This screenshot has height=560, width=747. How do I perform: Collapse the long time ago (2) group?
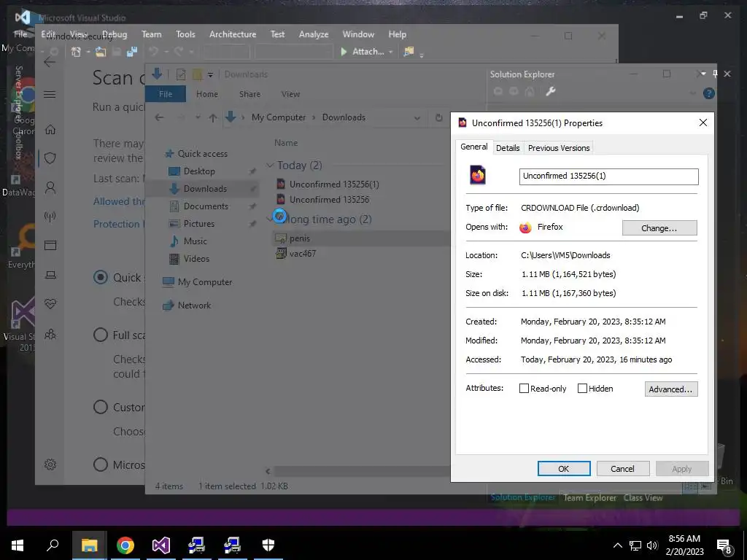270,219
